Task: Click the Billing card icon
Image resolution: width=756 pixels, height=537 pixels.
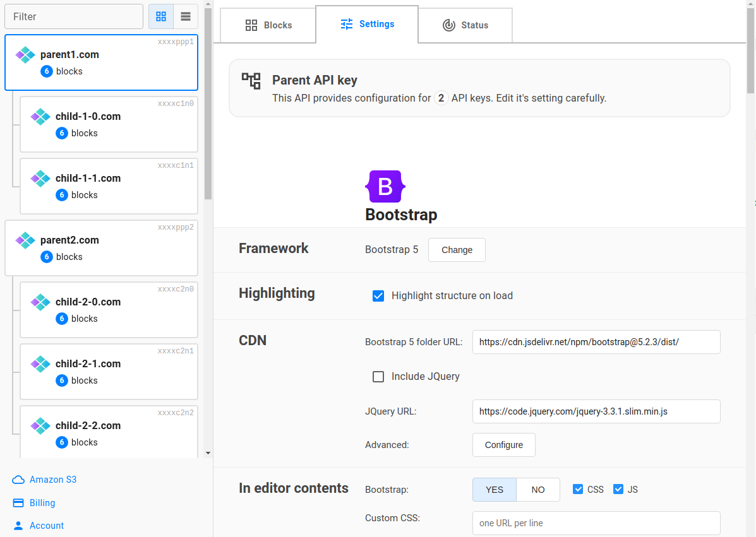Action: point(18,502)
